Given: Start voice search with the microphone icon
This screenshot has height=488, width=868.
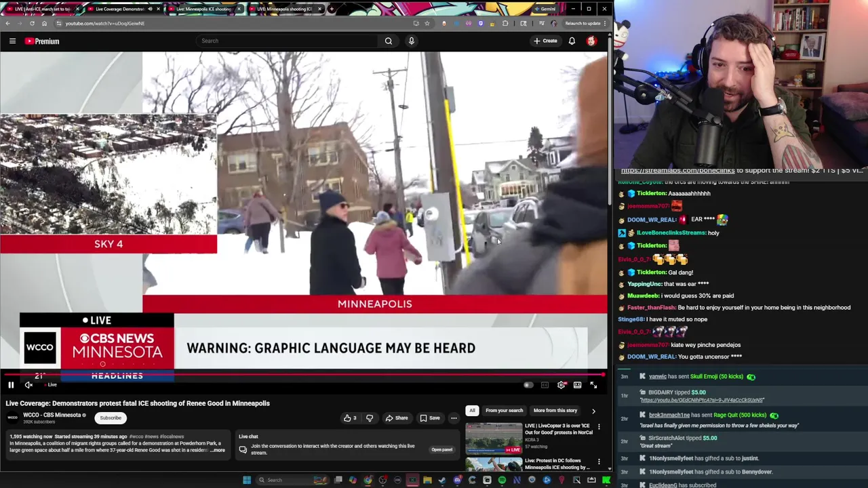Looking at the screenshot, I should point(411,41).
